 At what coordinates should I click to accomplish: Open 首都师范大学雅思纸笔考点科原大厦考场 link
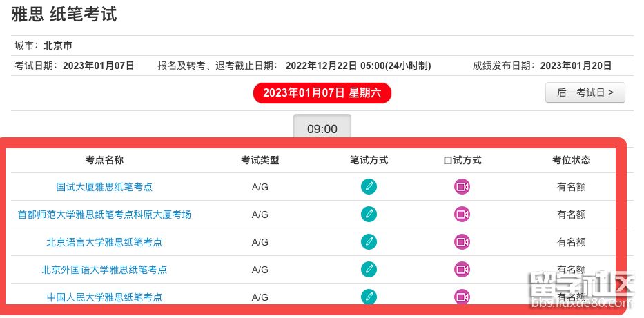pyautogui.click(x=104, y=215)
